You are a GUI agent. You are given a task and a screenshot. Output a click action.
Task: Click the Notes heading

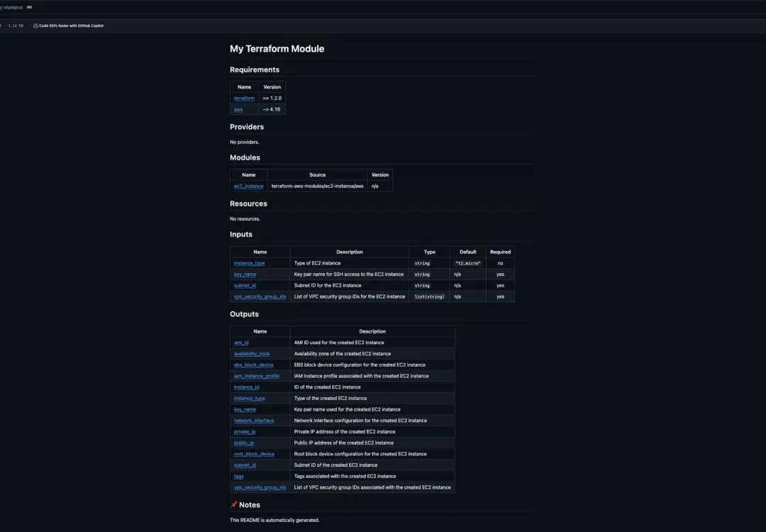(250, 505)
